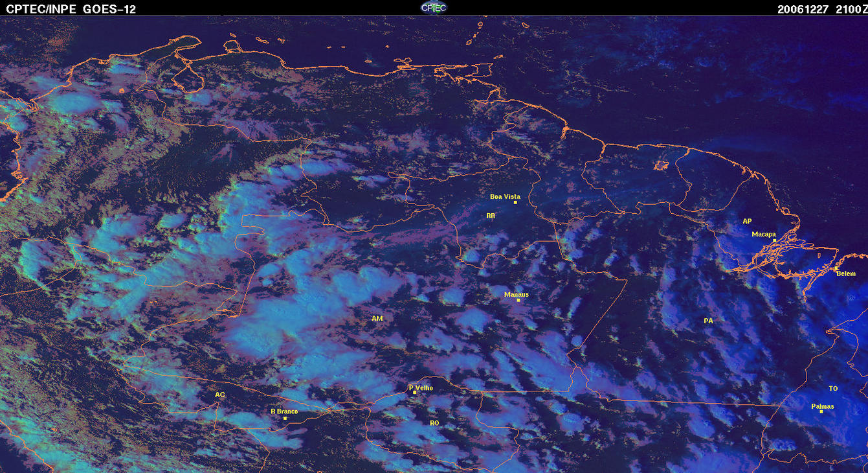Click the P Velho city marker square
The height and width of the screenshot is (473, 868).
(414, 393)
